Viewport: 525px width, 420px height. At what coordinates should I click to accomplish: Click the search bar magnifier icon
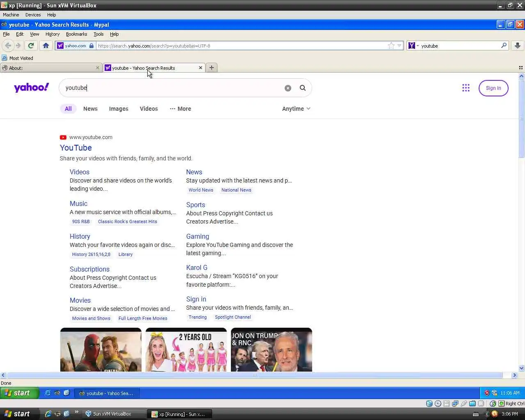pyautogui.click(x=504, y=46)
